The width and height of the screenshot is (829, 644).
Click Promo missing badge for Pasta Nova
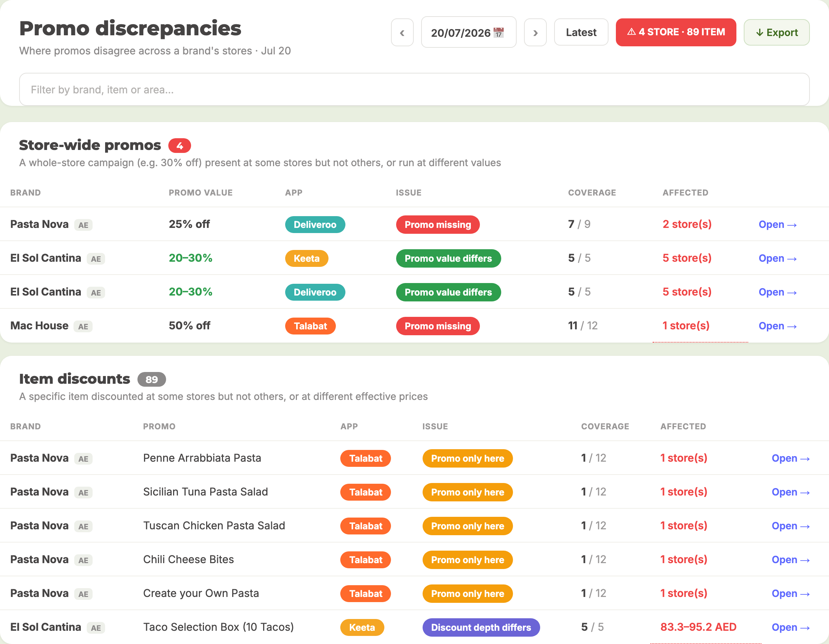(x=438, y=225)
